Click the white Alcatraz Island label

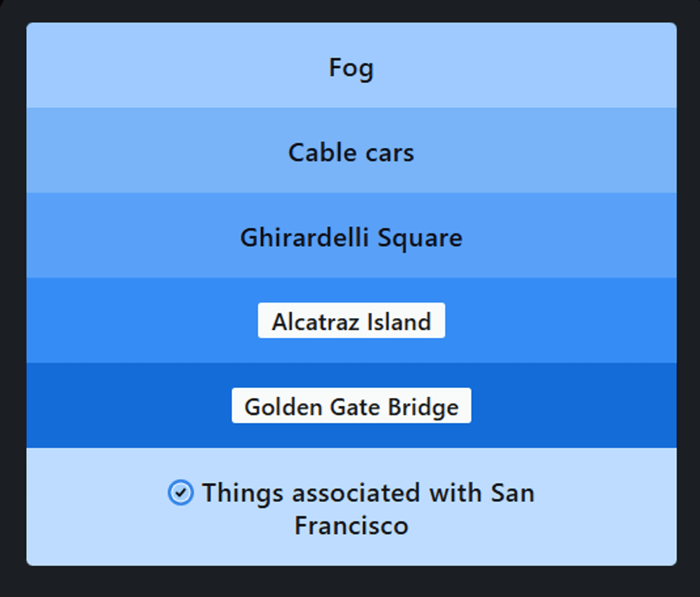[x=351, y=321]
